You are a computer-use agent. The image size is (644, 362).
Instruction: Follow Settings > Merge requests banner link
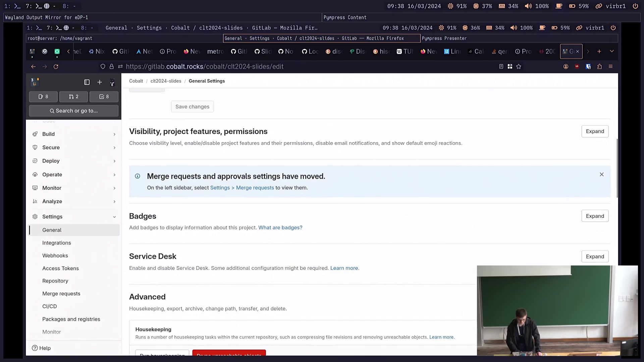(x=242, y=188)
